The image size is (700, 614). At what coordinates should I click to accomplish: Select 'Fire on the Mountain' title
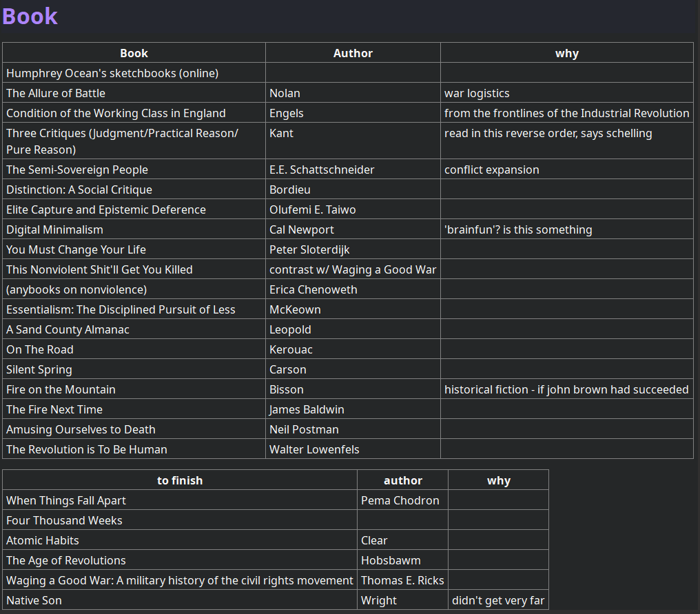(x=61, y=389)
